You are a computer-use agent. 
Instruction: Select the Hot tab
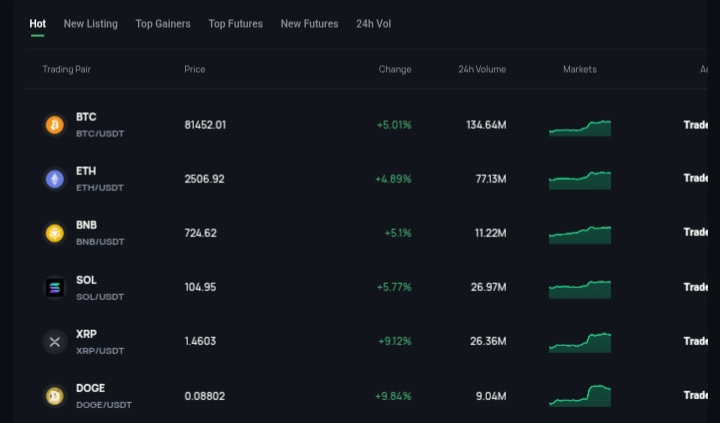click(38, 24)
